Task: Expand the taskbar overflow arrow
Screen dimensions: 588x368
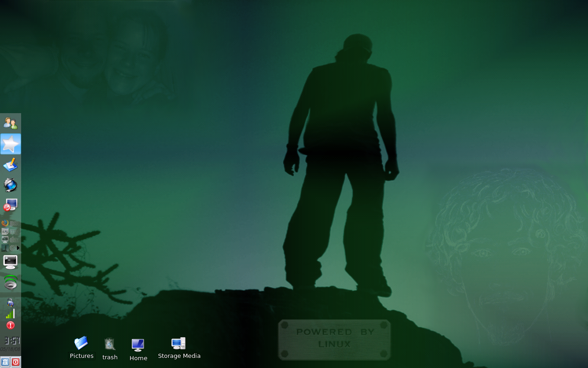Action: [18, 248]
